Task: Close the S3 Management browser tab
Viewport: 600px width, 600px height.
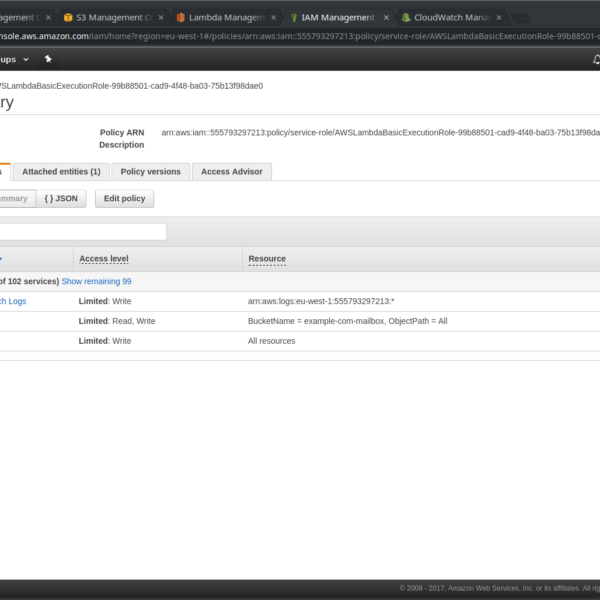Action: click(x=161, y=17)
